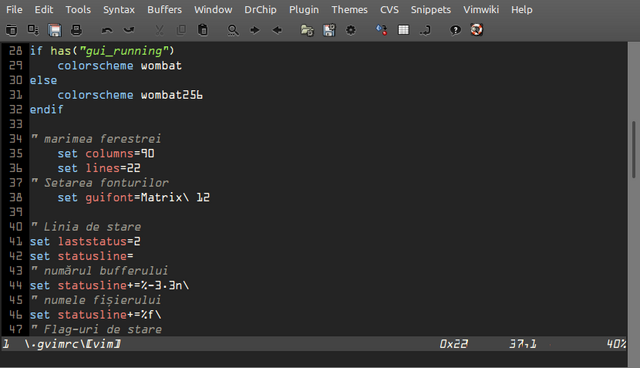Click the floppy disk save icon
This screenshot has height=368, width=640.
(x=55, y=30)
